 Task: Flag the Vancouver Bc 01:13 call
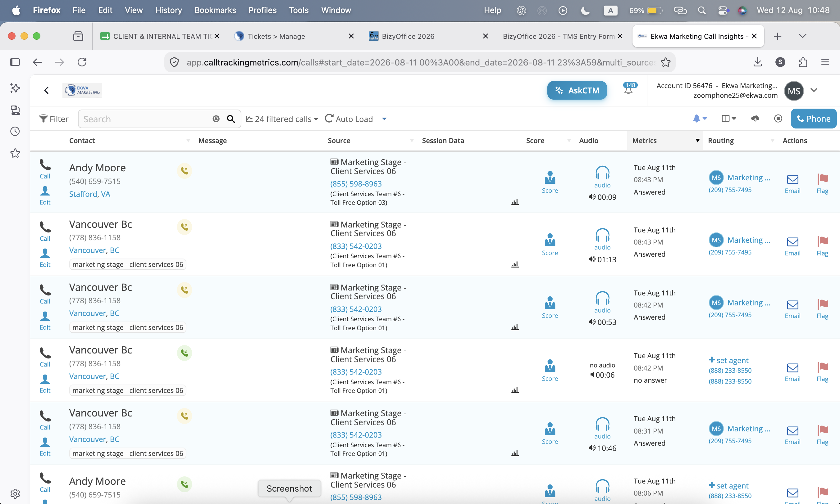pyautogui.click(x=822, y=246)
